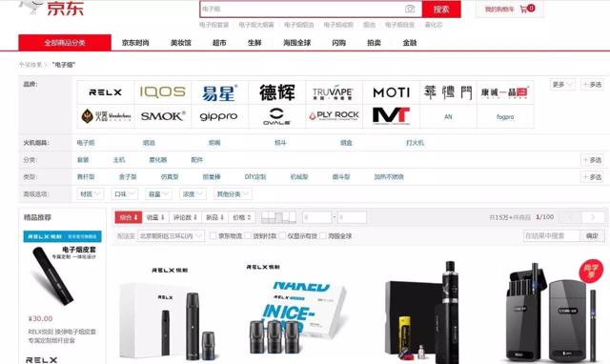Image resolution: width=610 pixels, height=364 pixels.
Task: Filter by 华信门 calligraphy brand logo
Action: coord(448,92)
